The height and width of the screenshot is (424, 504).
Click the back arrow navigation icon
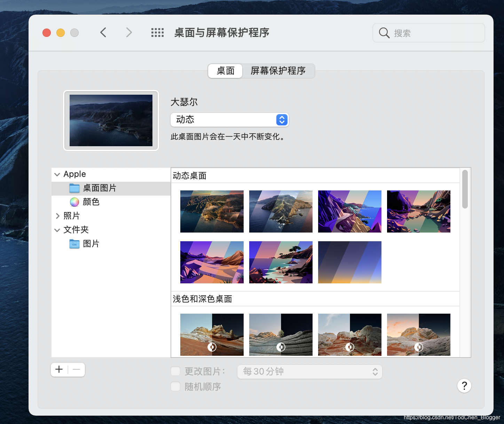pos(103,32)
